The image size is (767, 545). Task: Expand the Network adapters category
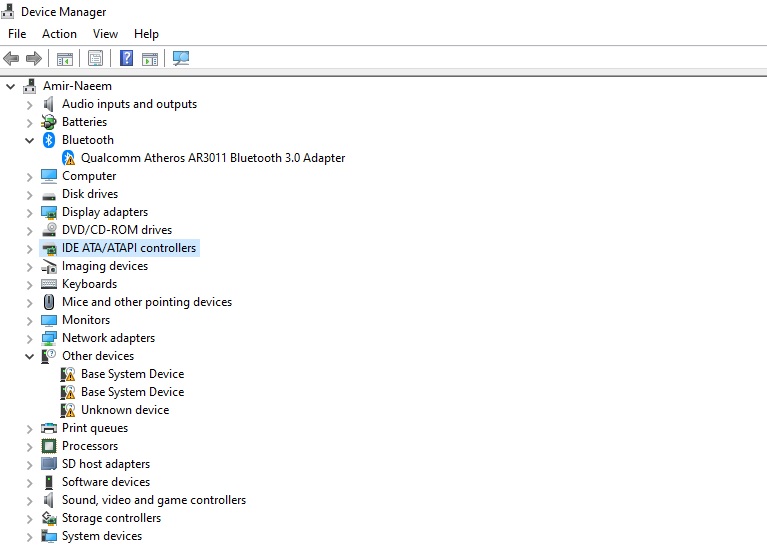pyautogui.click(x=29, y=339)
